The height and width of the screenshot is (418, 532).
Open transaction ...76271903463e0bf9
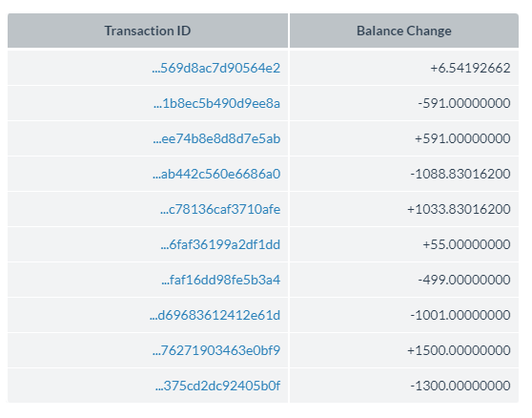click(216, 350)
